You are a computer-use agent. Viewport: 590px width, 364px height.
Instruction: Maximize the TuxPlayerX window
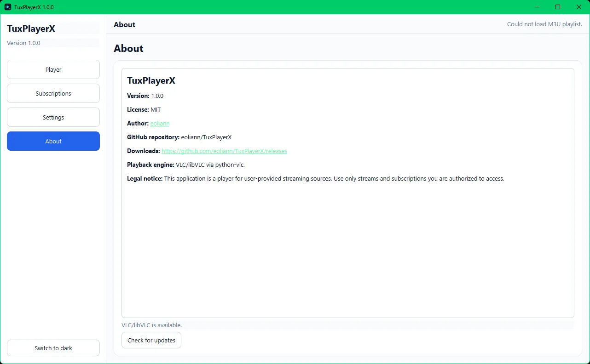pyautogui.click(x=558, y=7)
